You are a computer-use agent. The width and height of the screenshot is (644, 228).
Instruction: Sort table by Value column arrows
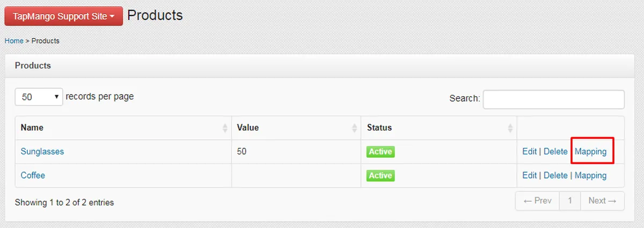(354, 128)
